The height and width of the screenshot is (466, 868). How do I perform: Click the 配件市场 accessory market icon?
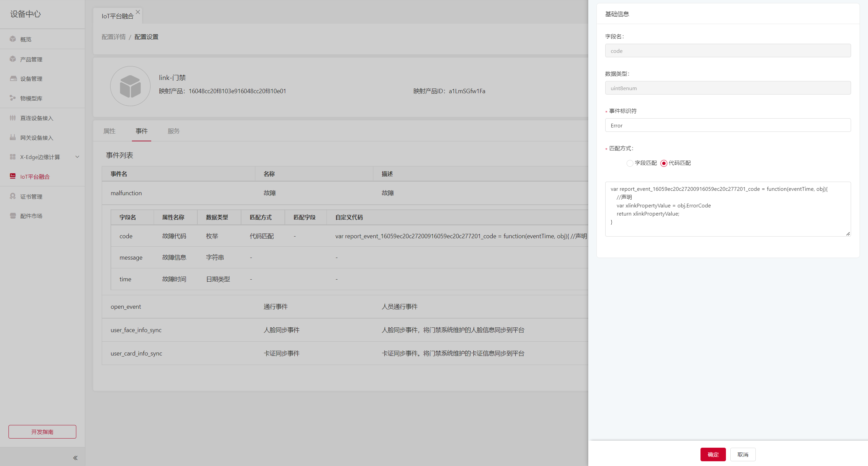point(13,216)
